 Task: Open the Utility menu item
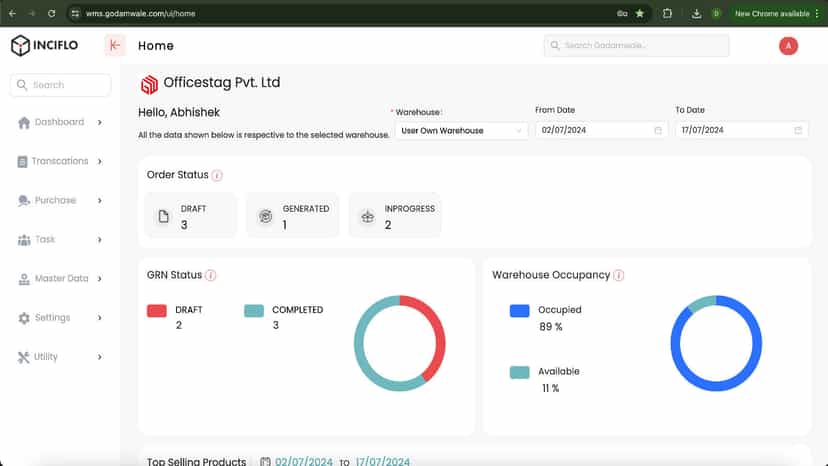(x=60, y=357)
